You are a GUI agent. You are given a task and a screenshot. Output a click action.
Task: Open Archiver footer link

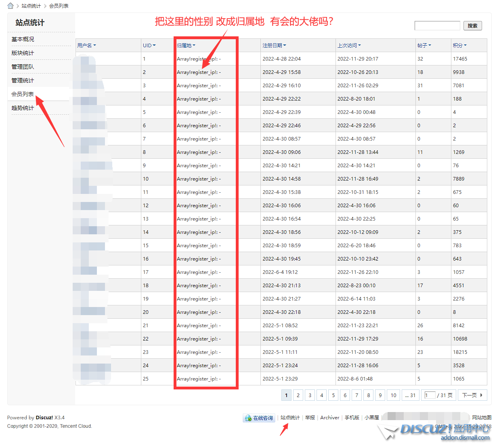[x=329, y=418]
